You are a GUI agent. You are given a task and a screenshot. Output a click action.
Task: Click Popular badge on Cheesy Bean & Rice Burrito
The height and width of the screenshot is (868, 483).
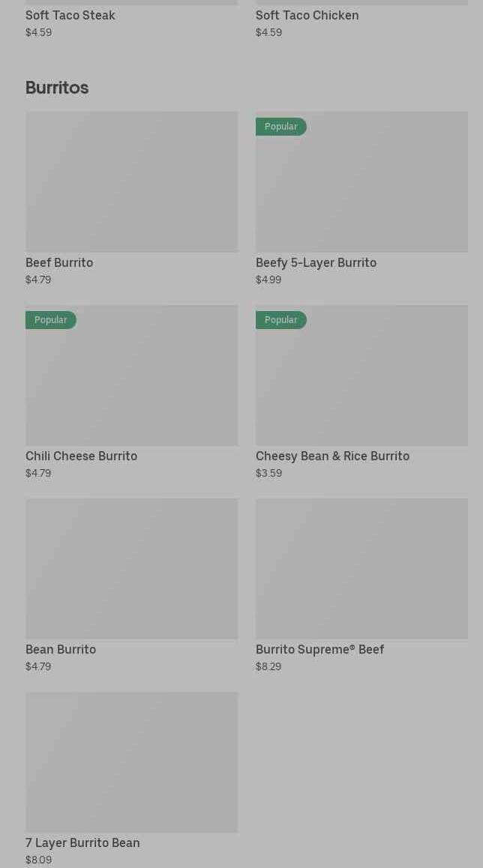[x=280, y=320]
